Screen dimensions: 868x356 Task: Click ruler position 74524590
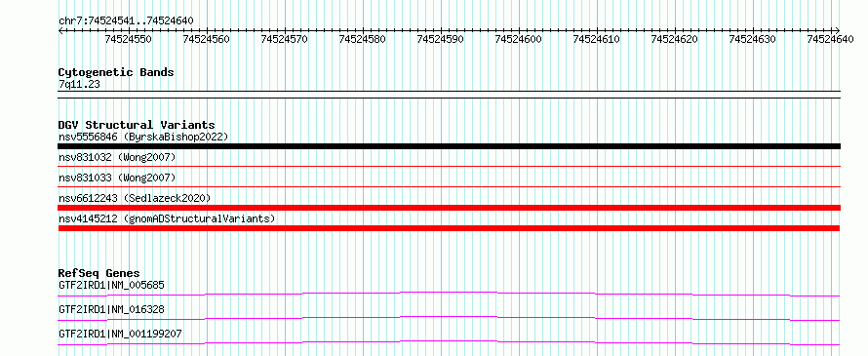click(x=441, y=39)
